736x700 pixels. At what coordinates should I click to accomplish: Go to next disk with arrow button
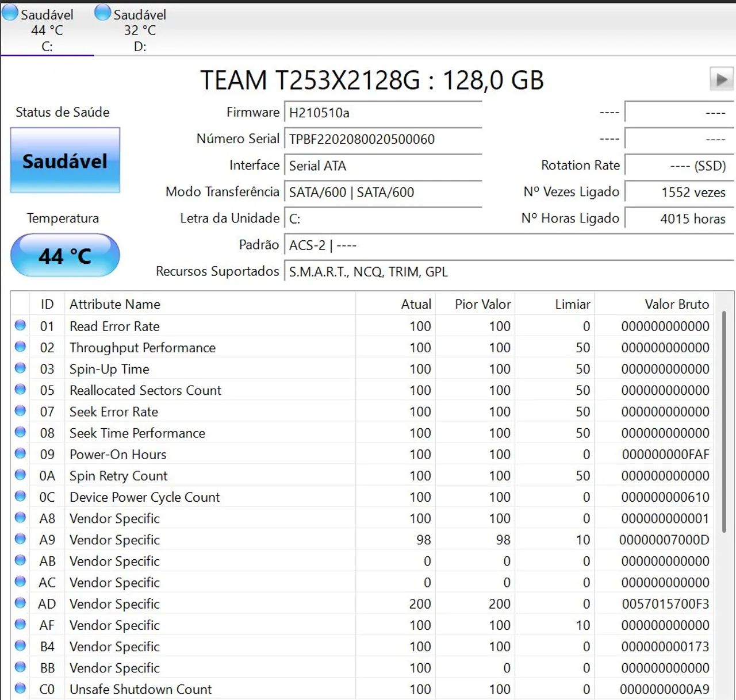click(x=722, y=79)
